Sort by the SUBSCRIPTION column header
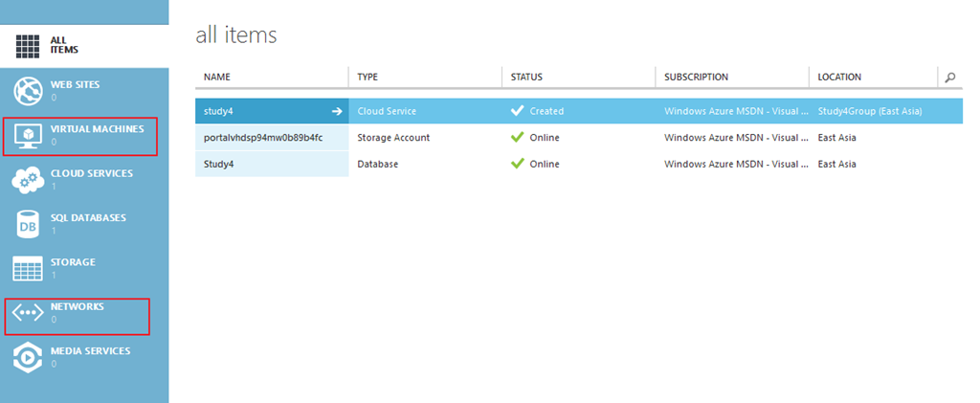980x403 pixels. pos(697,78)
